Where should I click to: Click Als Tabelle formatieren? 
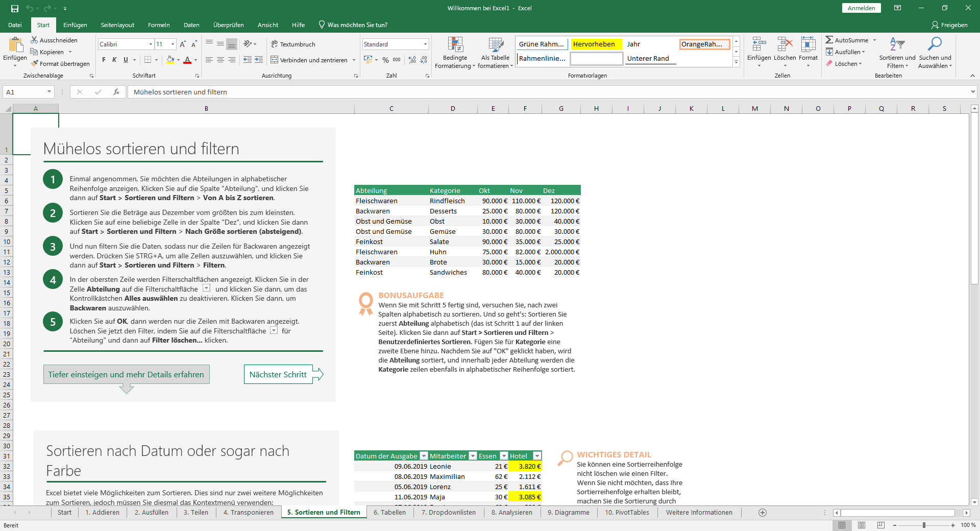[495, 53]
